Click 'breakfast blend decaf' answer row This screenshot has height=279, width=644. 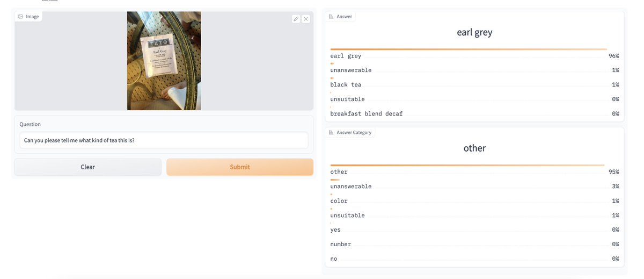point(474,114)
